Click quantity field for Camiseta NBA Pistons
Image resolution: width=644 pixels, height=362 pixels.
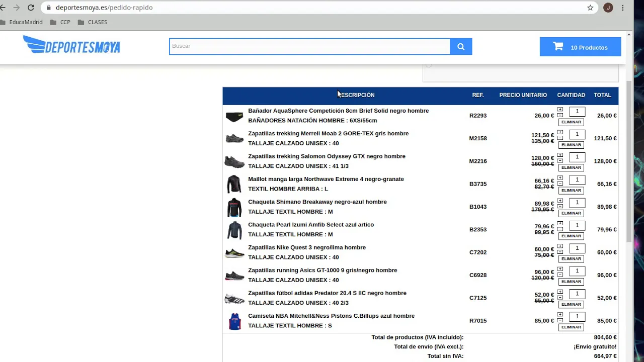tap(577, 317)
